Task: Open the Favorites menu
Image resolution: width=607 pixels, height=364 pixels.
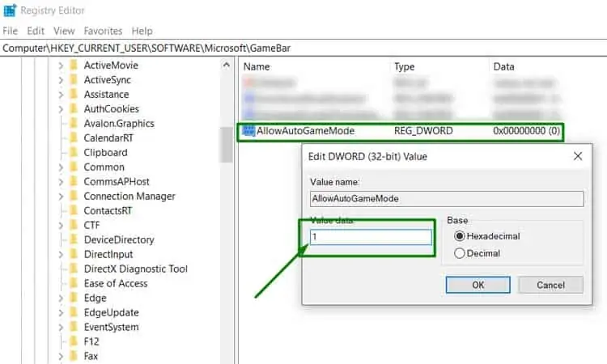Action: tap(103, 31)
